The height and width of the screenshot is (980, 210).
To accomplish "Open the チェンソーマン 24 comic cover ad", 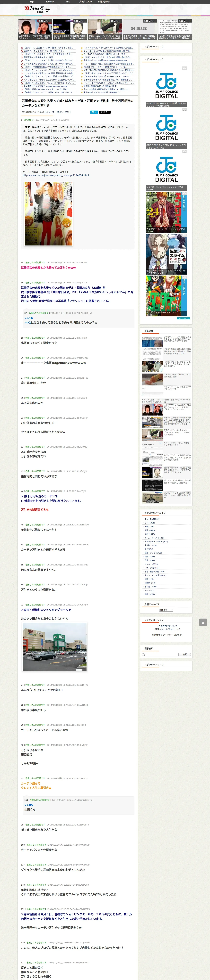I will click(166, 212).
